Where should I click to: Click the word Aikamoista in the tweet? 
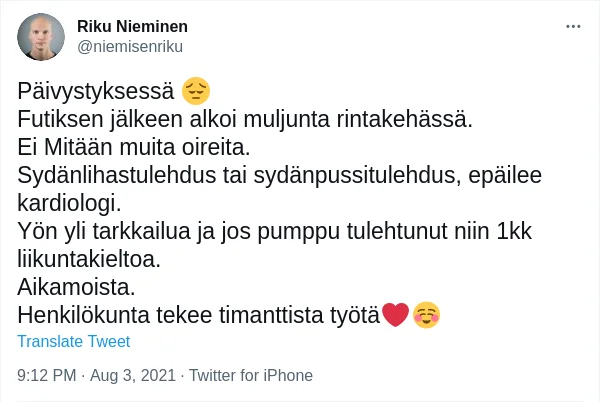76,287
